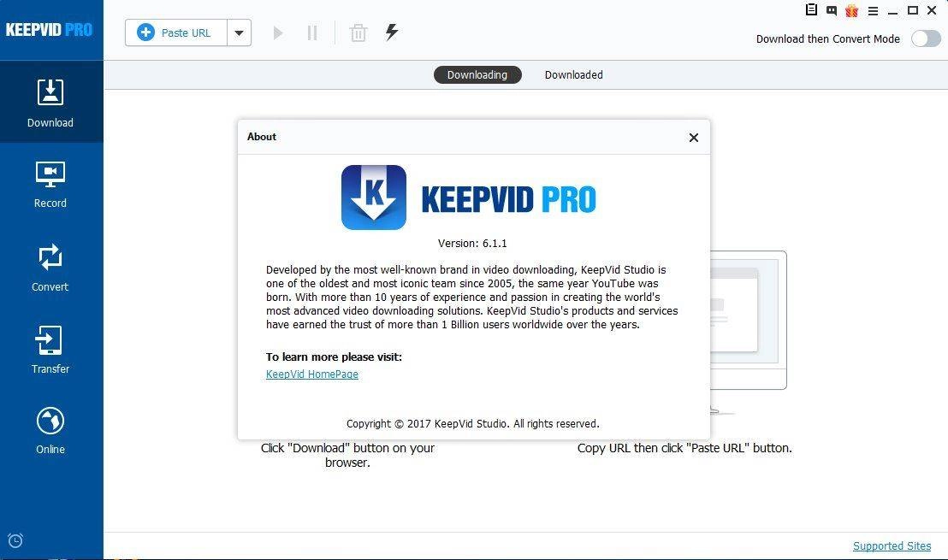Open the hamburger main menu
Viewport: 948px width, 560px height.
coord(873,11)
